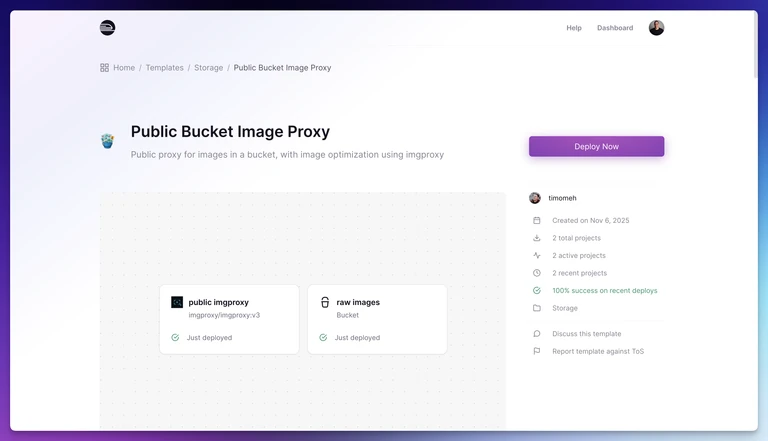Click '2 recent projects' text
768x441 pixels.
(x=579, y=273)
